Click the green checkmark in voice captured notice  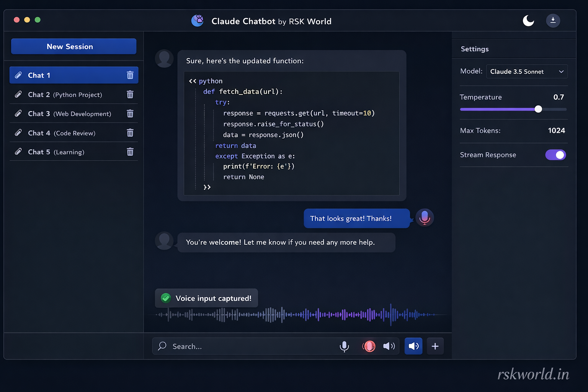click(x=166, y=298)
